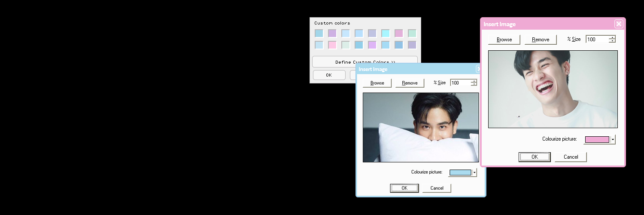
Task: Open the blue Colourize picture dropdown
Action: click(x=474, y=172)
